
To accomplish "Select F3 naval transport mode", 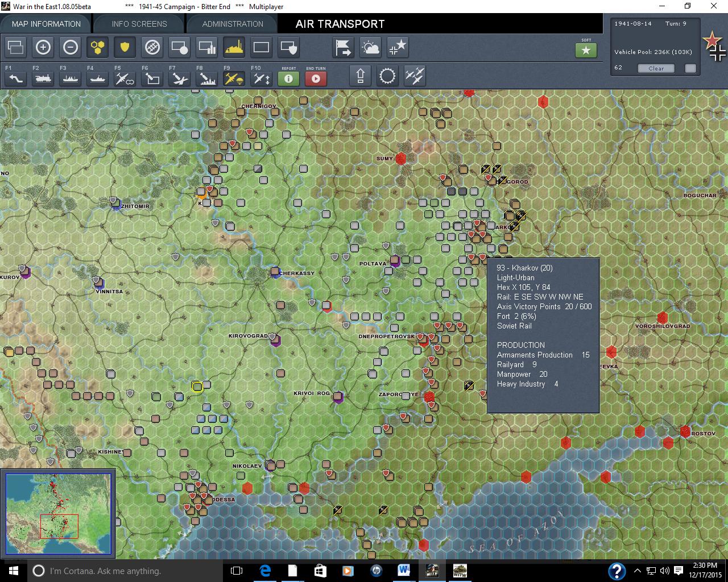I will 71,78.
